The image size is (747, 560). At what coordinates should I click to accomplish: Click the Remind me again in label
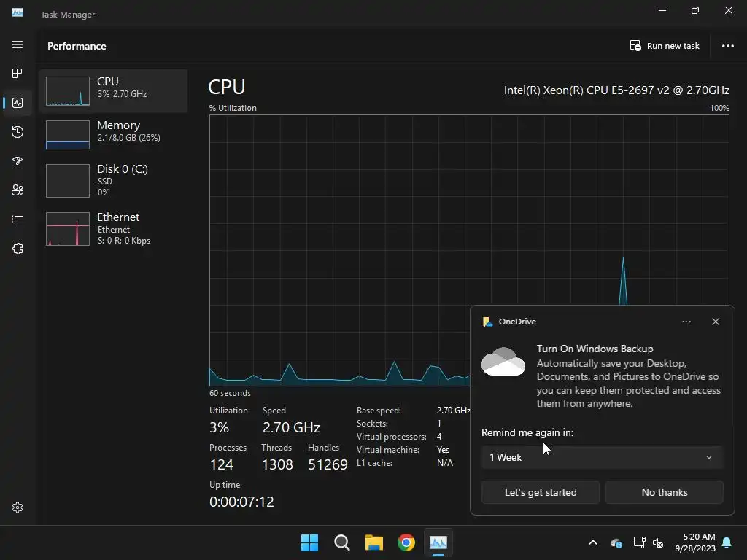[527, 433]
